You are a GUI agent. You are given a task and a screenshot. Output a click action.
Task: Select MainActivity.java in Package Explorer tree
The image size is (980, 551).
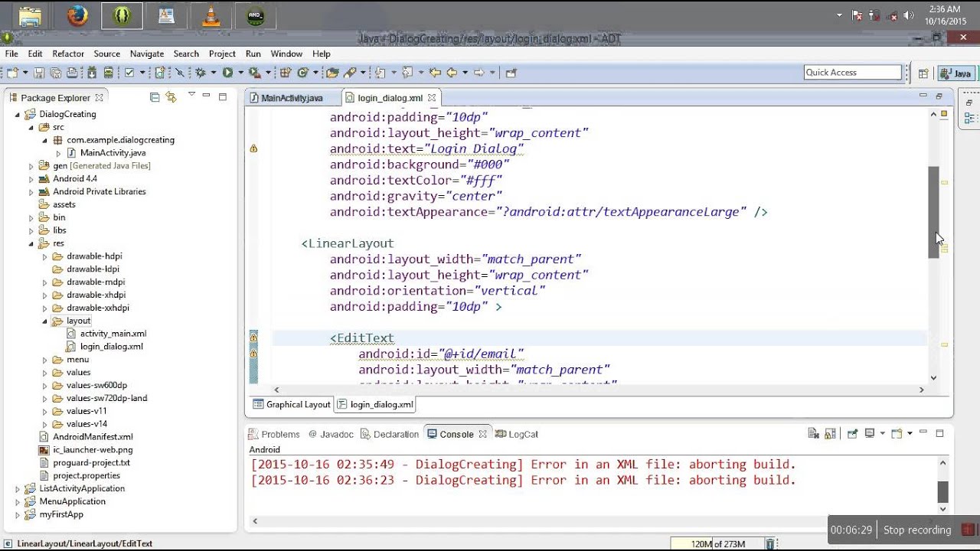click(106, 153)
